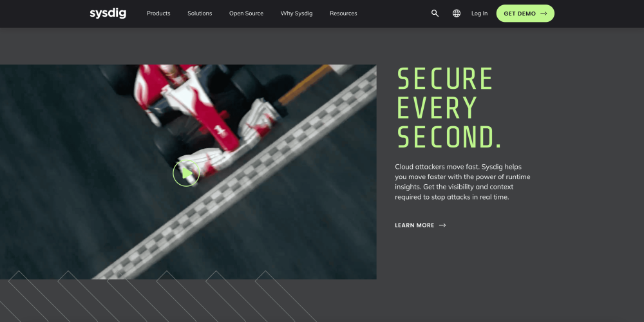The width and height of the screenshot is (644, 322).
Task: Click the checkered finish line in video
Action: 234,173
